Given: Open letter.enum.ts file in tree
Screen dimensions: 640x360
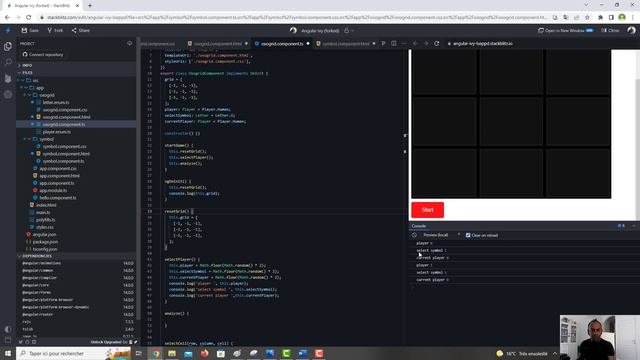Looking at the screenshot, I should coord(56,102).
